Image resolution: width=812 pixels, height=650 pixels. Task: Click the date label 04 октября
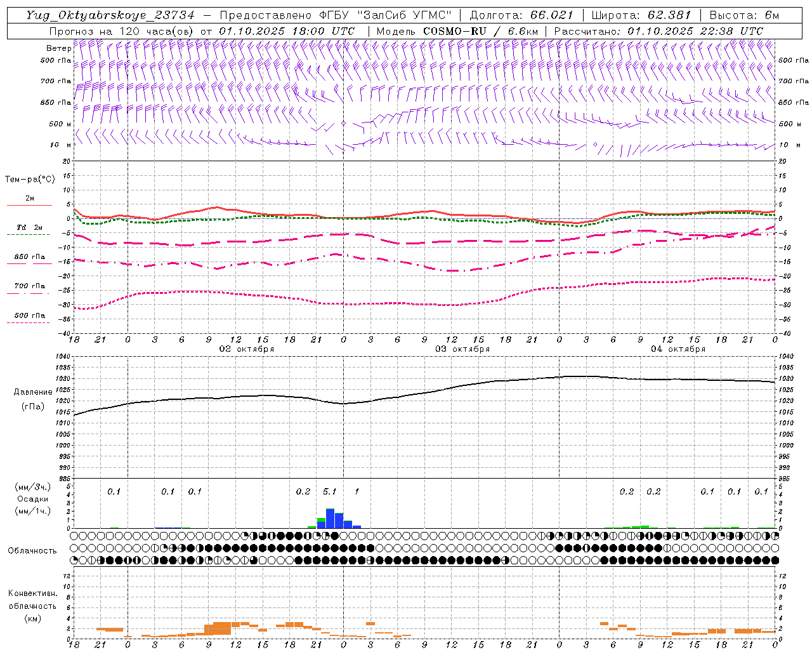[678, 348]
